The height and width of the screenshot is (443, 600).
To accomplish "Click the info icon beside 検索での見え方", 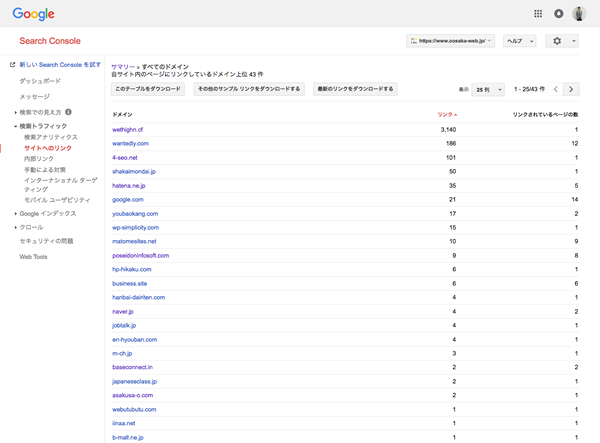I will coord(68,112).
